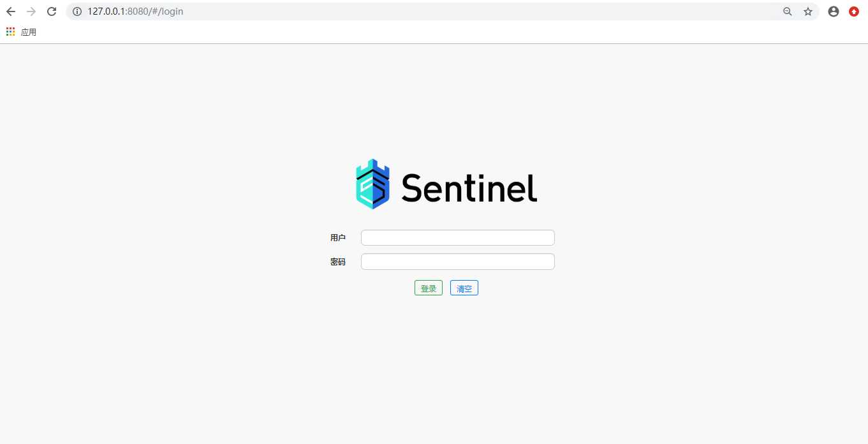
Task: Click the browser forward arrow
Action: [31, 11]
